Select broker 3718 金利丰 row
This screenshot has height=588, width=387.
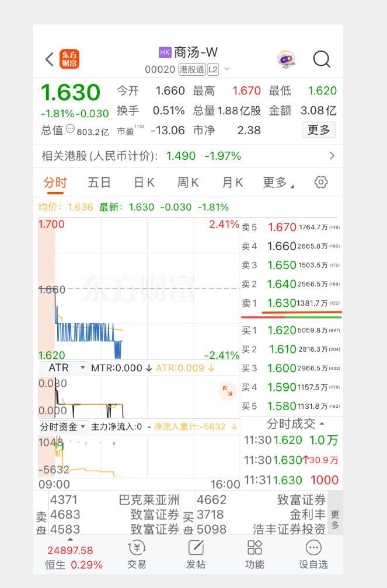pos(262,514)
